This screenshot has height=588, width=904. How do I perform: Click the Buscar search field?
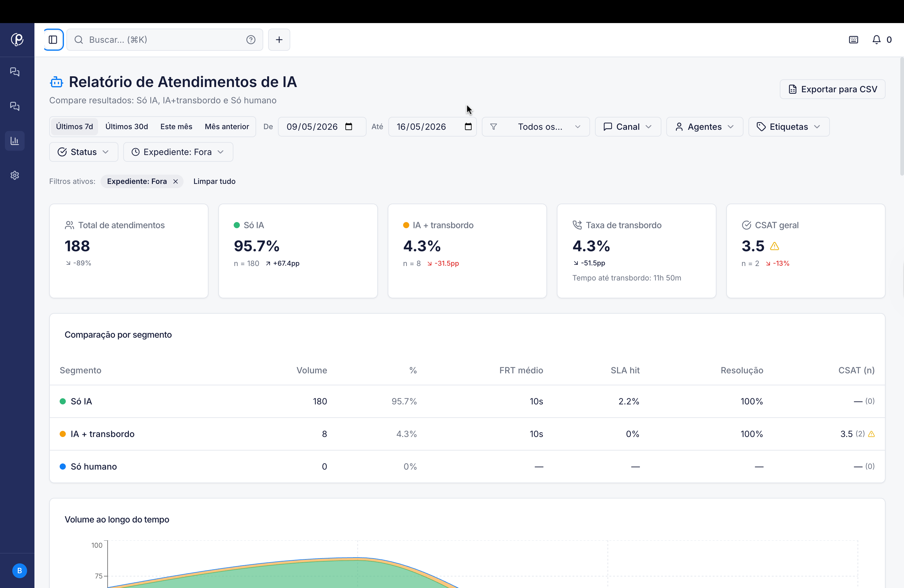(x=165, y=39)
